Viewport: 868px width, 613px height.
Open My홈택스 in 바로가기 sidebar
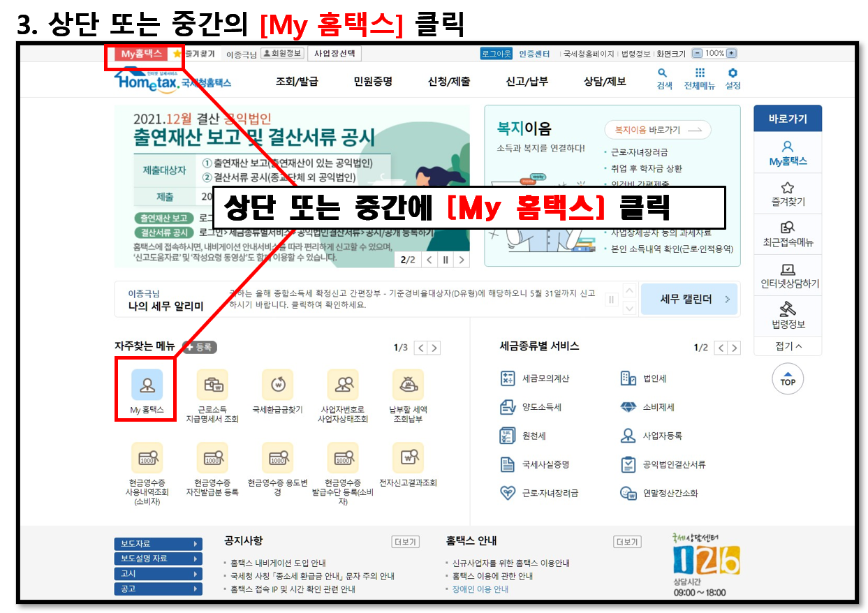pyautogui.click(x=788, y=154)
